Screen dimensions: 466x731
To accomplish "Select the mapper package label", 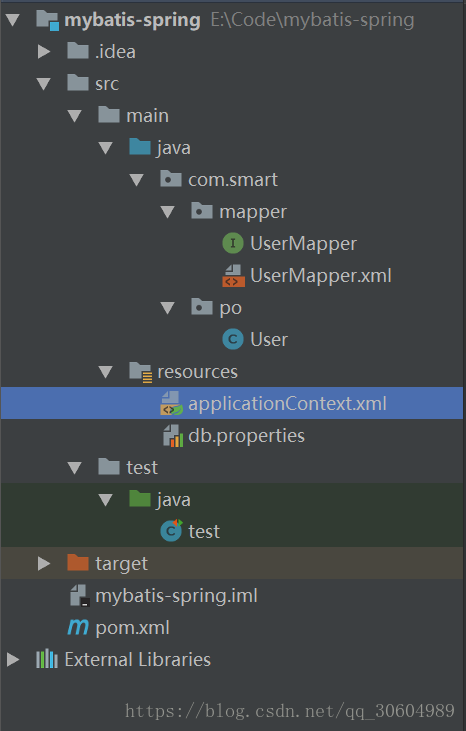I will point(253,213).
